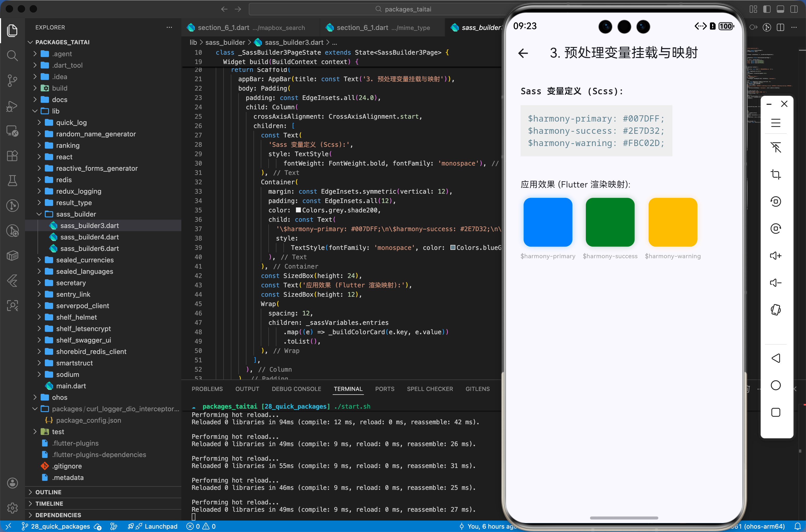This screenshot has height=532, width=806.
Task: Click the emulator volume up icon
Action: coord(776,256)
